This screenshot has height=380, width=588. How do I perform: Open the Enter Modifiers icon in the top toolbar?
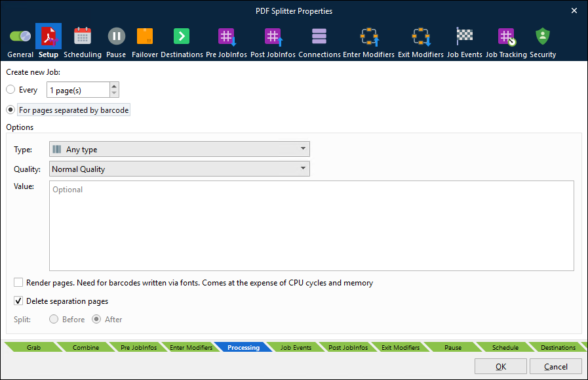tap(369, 37)
